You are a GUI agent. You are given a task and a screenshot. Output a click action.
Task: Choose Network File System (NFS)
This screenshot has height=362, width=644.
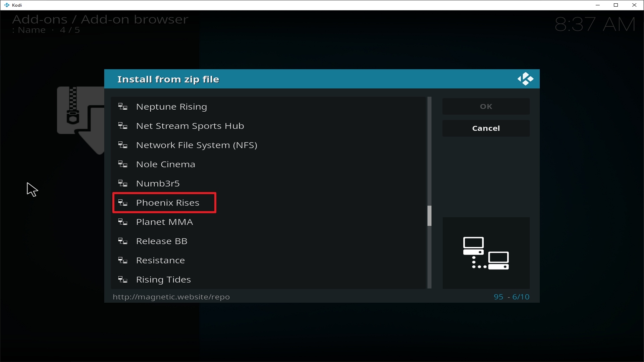268,145
